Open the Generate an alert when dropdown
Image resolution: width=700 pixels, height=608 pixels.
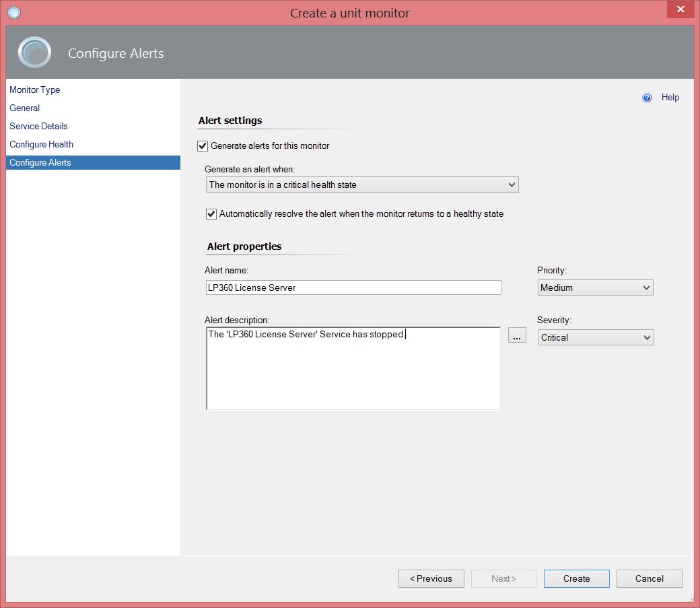[x=361, y=184]
